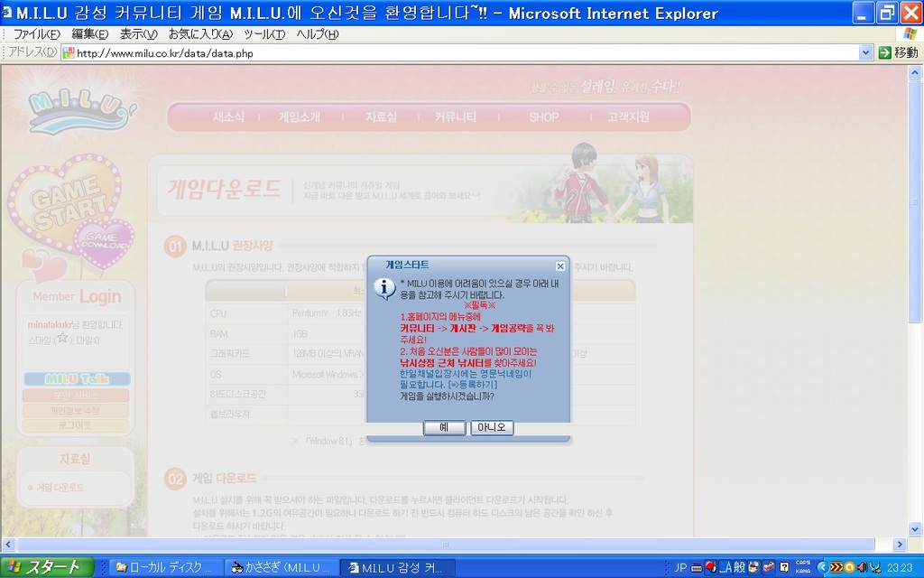
Task: Click the GAME DOWNLOAD purple heart
Action: click(x=105, y=242)
